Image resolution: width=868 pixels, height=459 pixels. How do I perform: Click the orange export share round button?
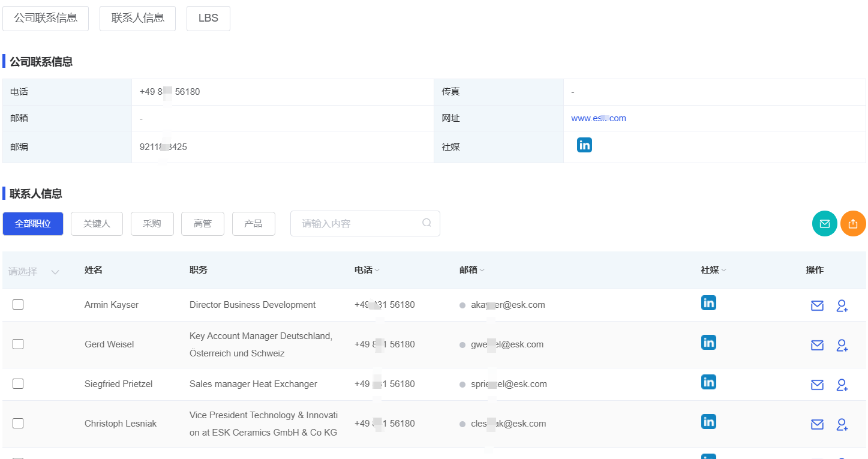[853, 224]
